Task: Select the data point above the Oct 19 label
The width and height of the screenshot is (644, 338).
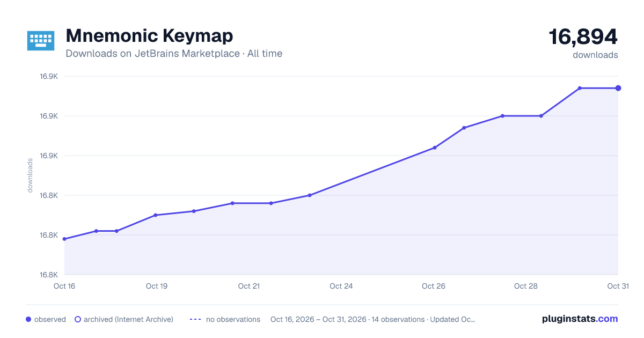Action: pyautogui.click(x=155, y=215)
